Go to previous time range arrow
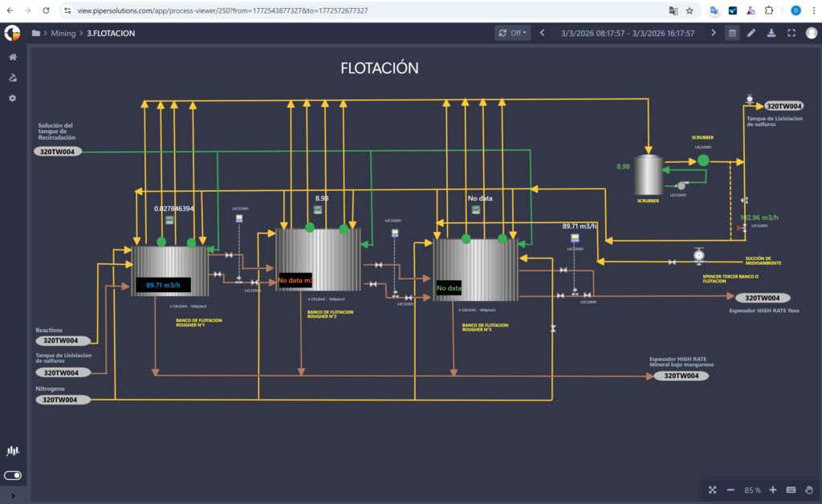The width and height of the screenshot is (822, 504). point(543,33)
